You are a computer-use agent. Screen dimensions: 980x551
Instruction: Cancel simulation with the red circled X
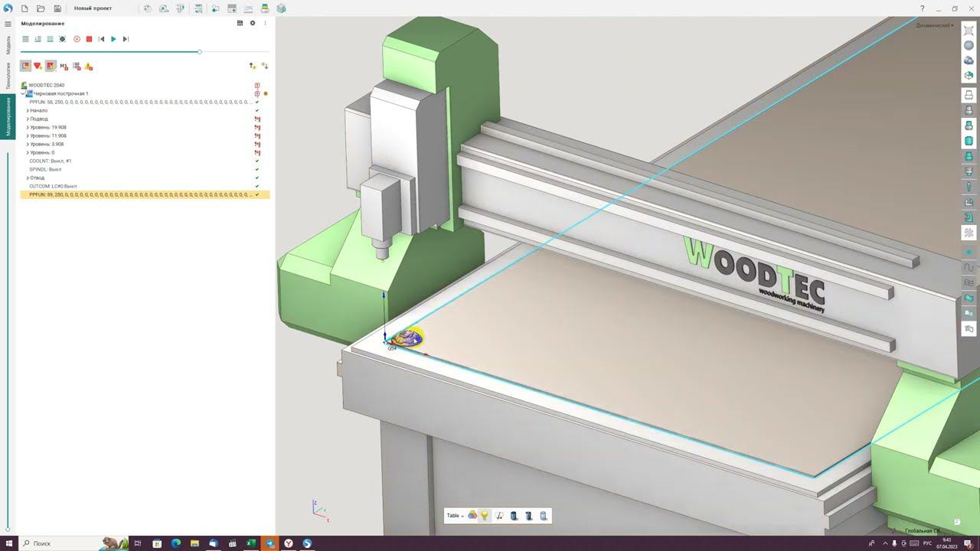click(77, 39)
